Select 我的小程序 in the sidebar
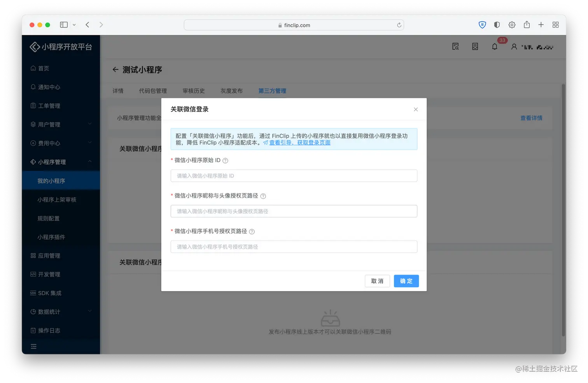 pyautogui.click(x=61, y=181)
